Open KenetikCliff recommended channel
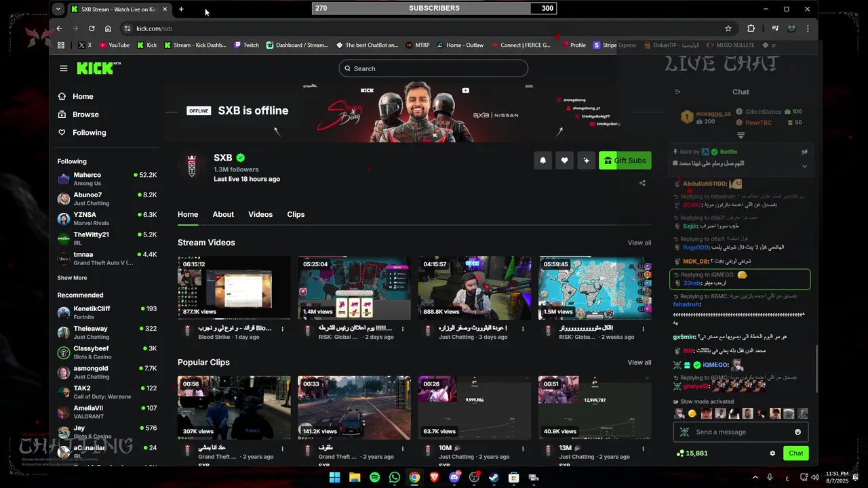This screenshot has width=868, height=488. coord(107,312)
